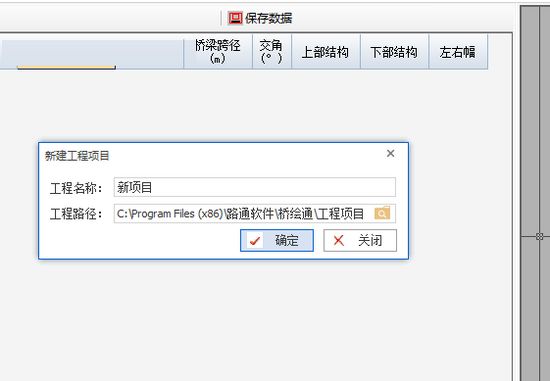
Task: Click the 关闭 button in the dialog
Action: tap(360, 240)
